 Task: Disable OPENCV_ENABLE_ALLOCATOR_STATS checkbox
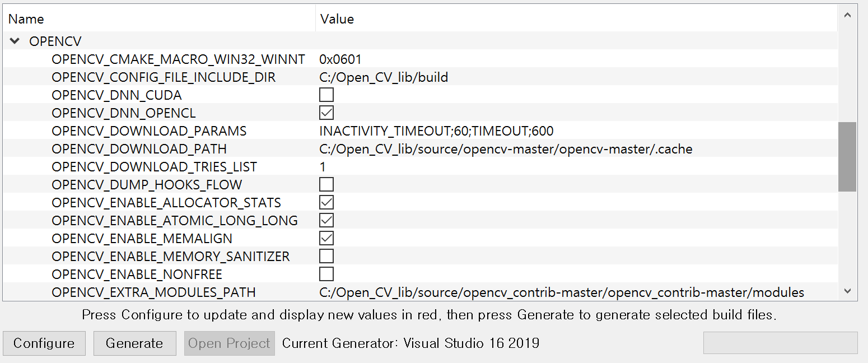(326, 202)
